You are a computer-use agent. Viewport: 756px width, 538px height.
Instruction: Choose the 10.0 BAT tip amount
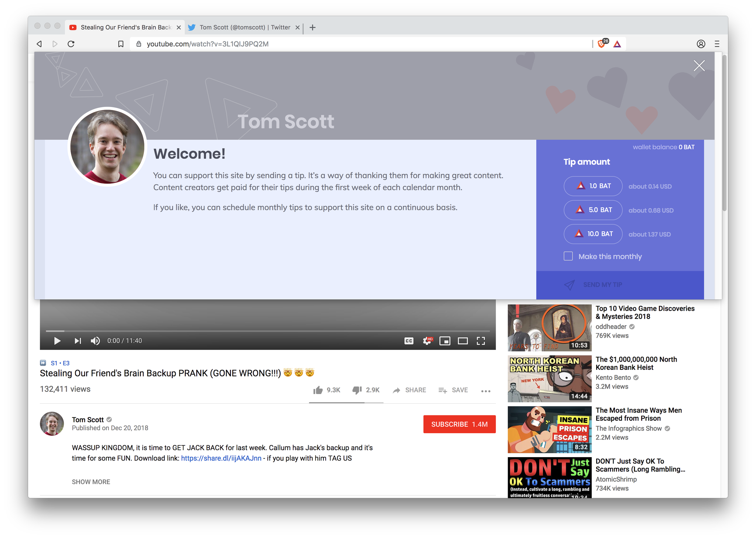coord(593,234)
